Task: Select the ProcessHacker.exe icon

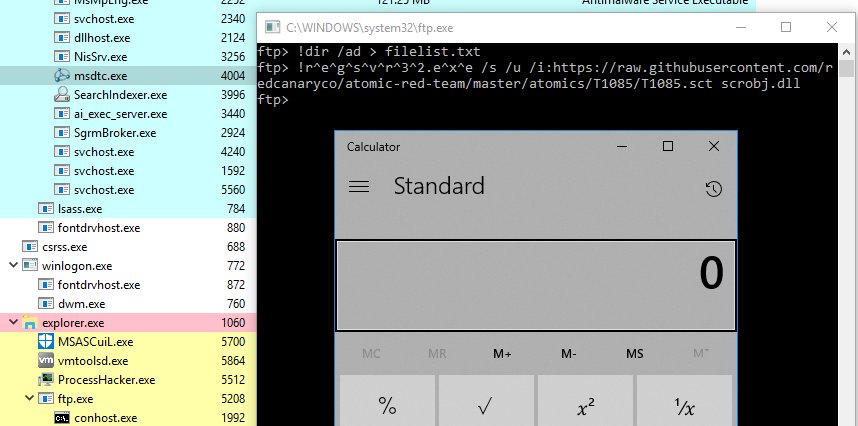Action: tap(46, 380)
